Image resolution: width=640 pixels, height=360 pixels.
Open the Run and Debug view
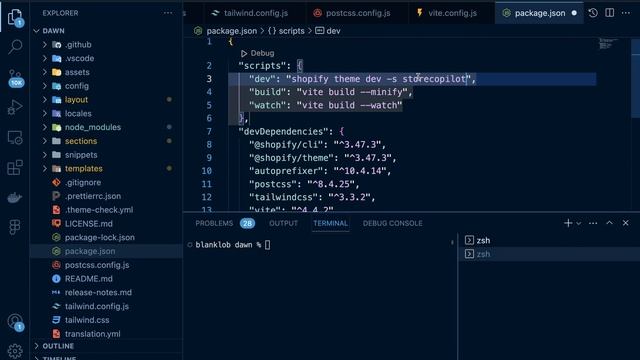click(x=15, y=107)
